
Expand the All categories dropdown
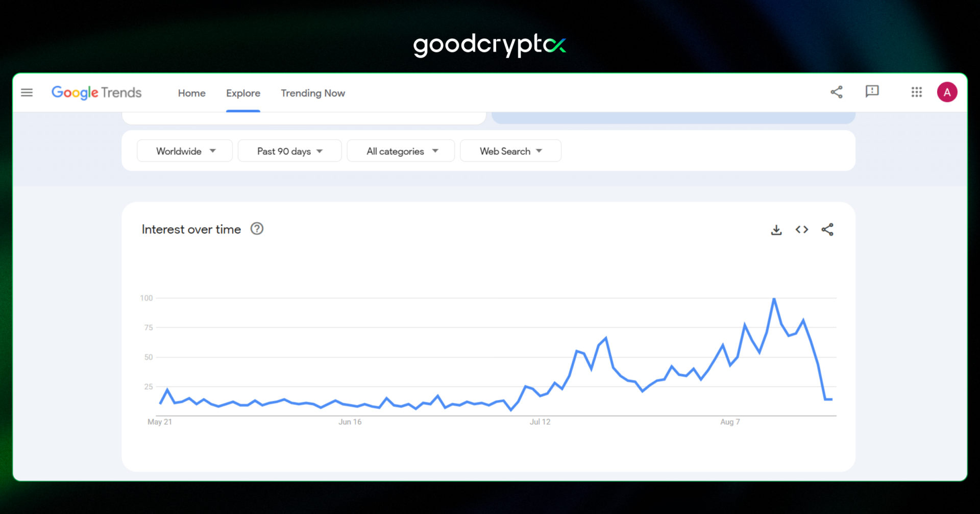[x=401, y=151]
